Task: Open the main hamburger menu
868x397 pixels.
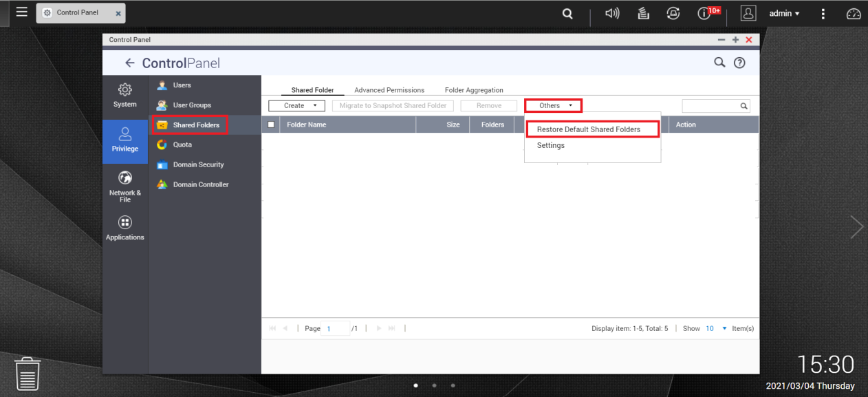Action: click(22, 12)
